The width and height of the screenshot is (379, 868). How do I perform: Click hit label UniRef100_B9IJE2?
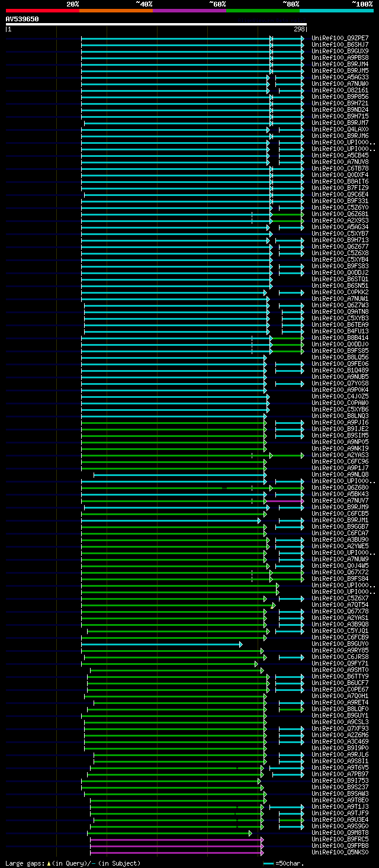[x=340, y=429]
